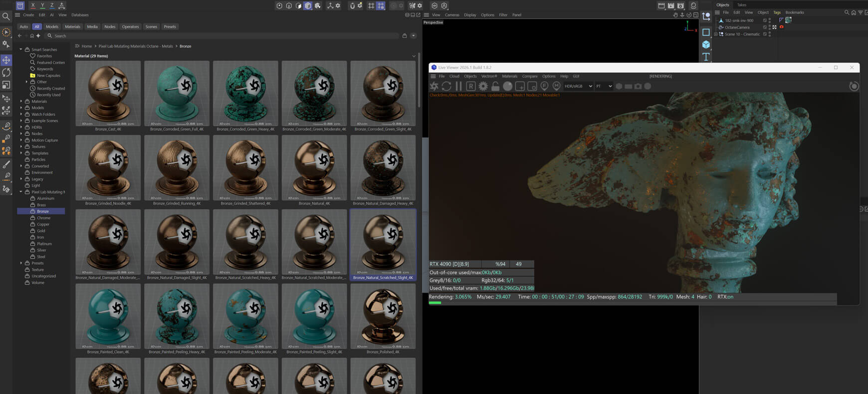The height and width of the screenshot is (394, 868).
Task: Expand the Scene 10 - Cinematic object
Action: click(x=716, y=34)
